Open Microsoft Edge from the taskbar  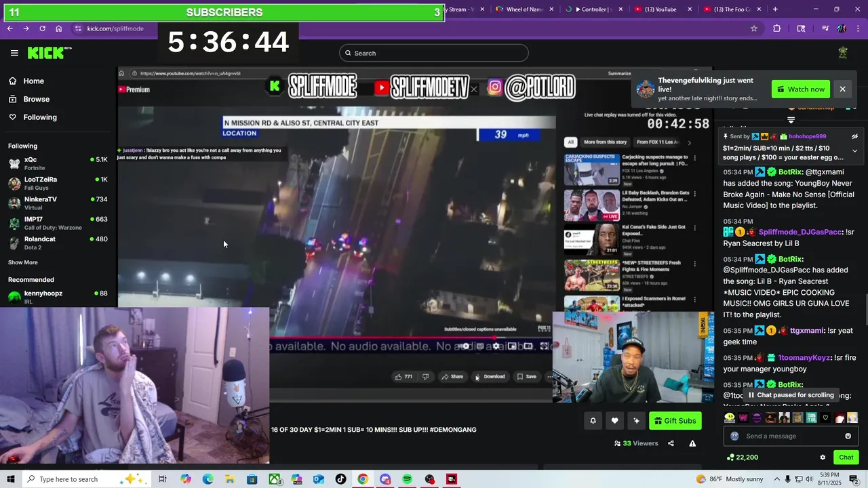click(208, 479)
